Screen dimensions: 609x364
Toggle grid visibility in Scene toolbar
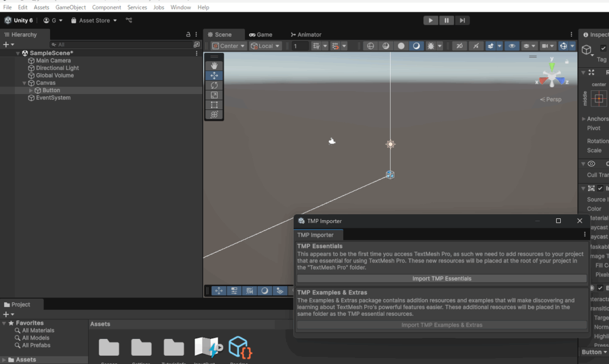[x=316, y=46]
